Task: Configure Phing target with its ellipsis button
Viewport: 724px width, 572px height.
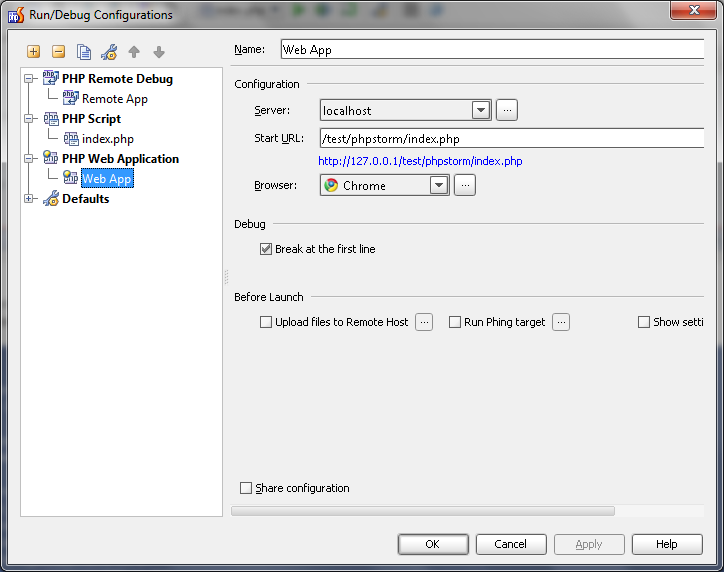Action: [561, 322]
